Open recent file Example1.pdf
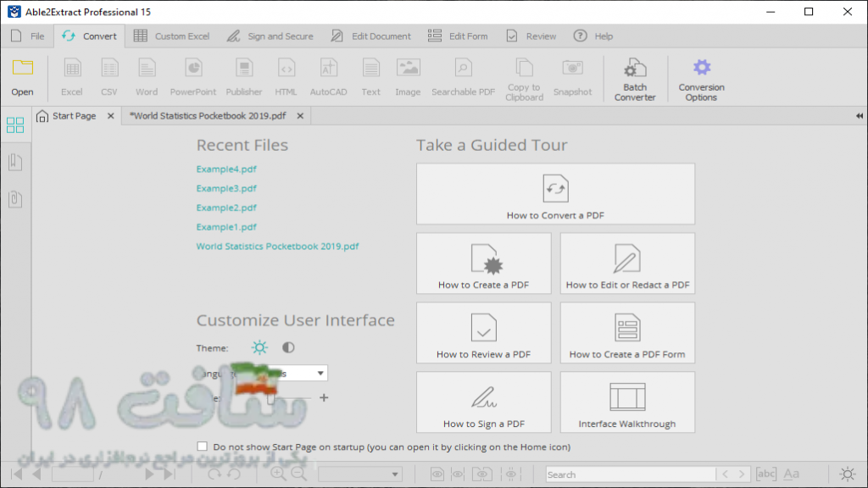 click(226, 227)
